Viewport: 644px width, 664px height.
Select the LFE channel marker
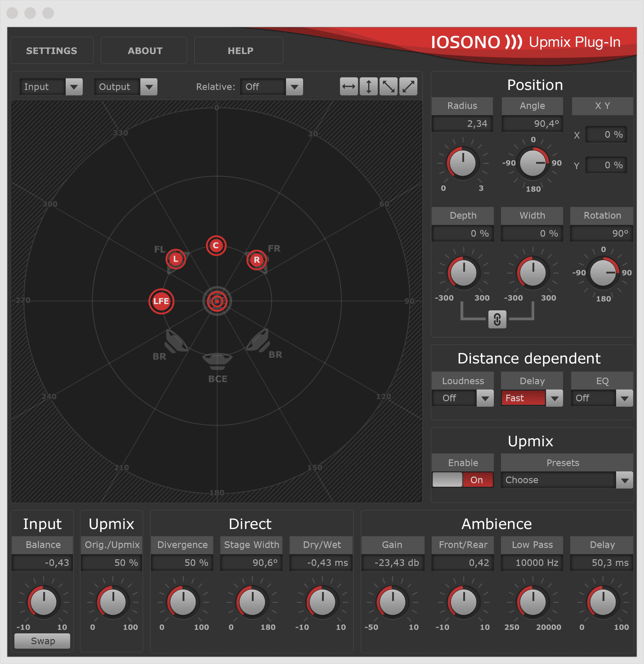(x=161, y=301)
